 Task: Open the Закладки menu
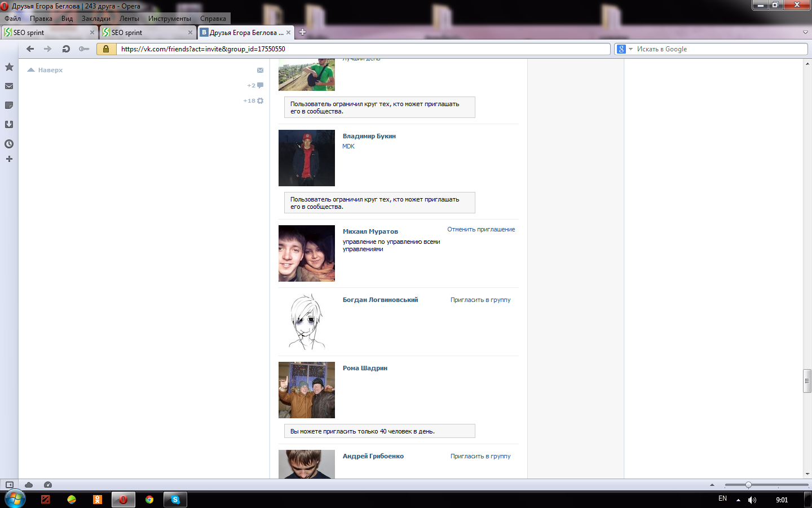tap(96, 19)
